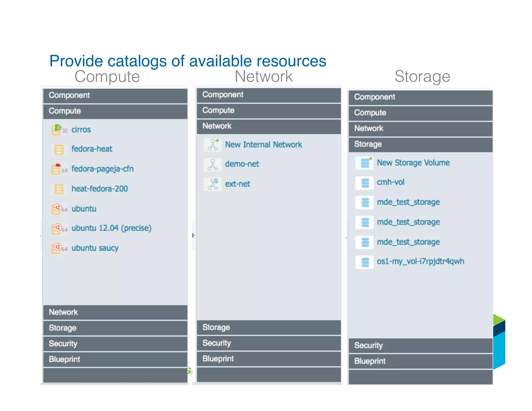This screenshot has width=532, height=411.
Task: Open Component header in the Storage panel
Action: pos(421,97)
